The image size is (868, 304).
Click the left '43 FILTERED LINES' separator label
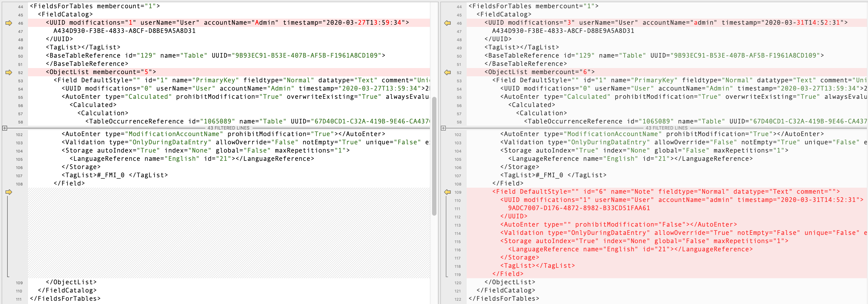coord(228,128)
